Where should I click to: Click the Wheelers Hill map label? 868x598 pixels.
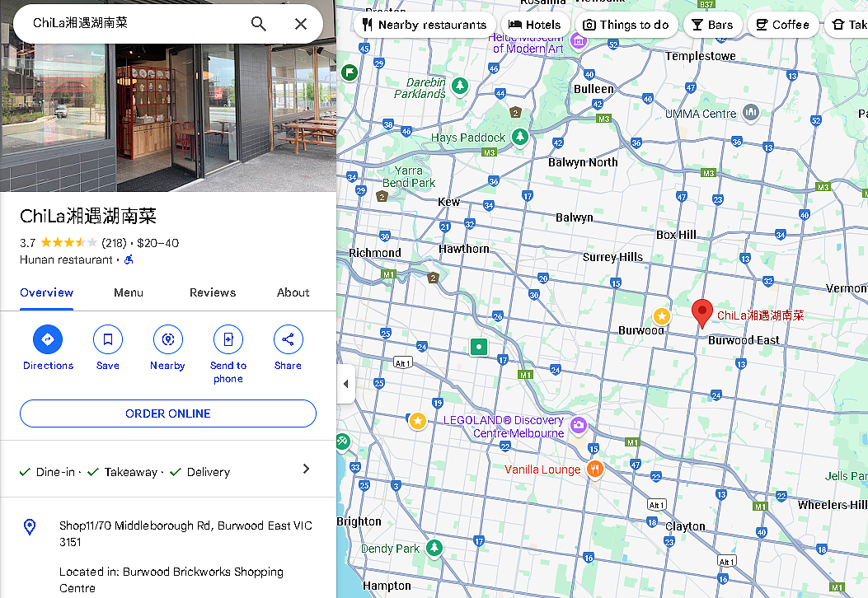tap(832, 504)
